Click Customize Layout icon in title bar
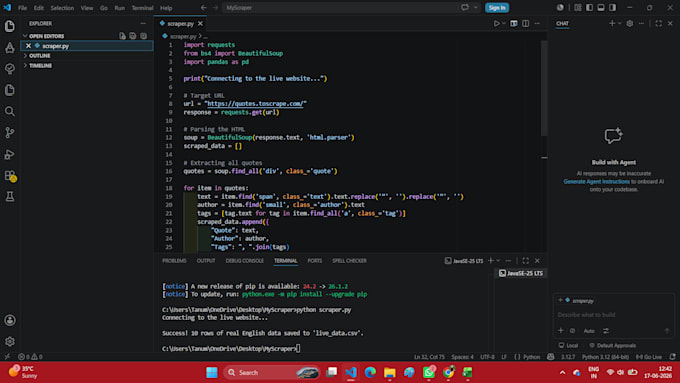The height and width of the screenshot is (383, 680). pos(578,7)
